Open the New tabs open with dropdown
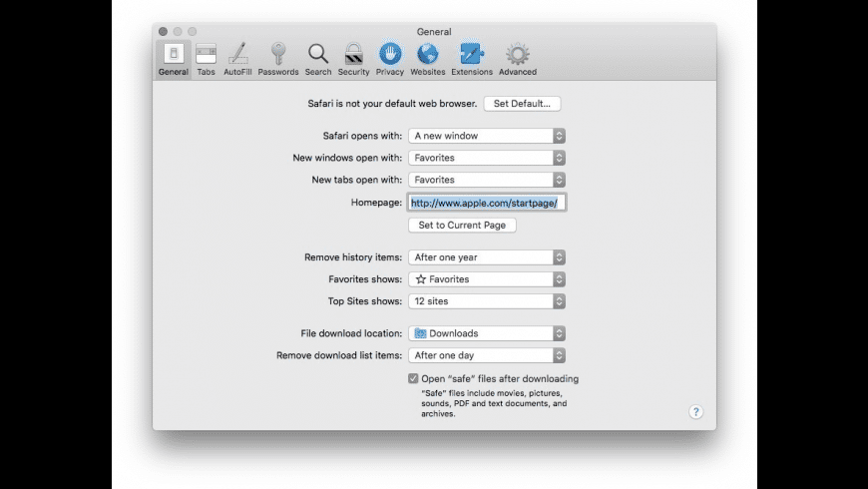Image resolution: width=868 pixels, height=489 pixels. pyautogui.click(x=487, y=180)
